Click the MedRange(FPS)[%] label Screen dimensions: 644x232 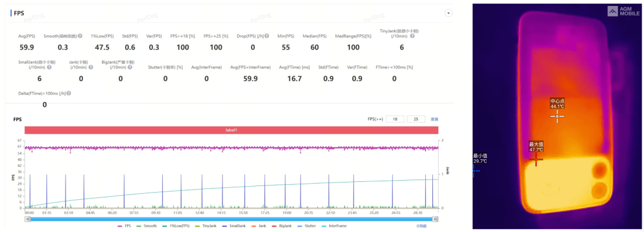[x=353, y=36]
